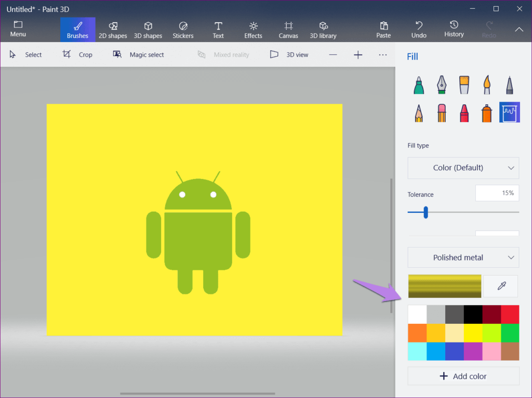Toggle 3D view

pos(289,54)
